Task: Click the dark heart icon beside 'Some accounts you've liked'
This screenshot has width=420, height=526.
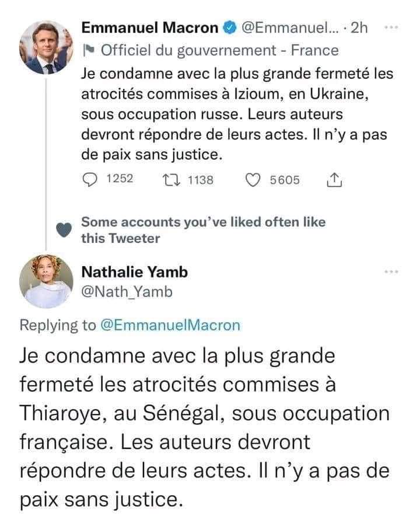Action: (x=65, y=229)
